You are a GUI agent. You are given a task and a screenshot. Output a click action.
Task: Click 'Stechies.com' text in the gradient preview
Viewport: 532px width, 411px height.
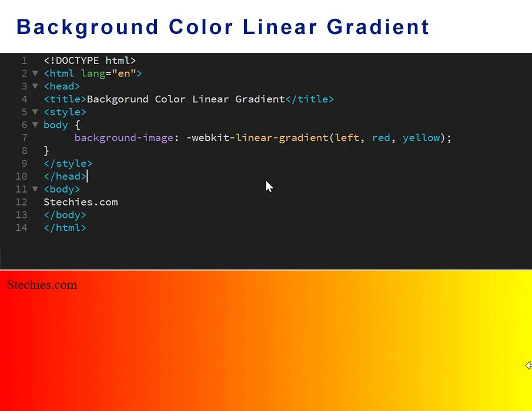click(x=42, y=285)
